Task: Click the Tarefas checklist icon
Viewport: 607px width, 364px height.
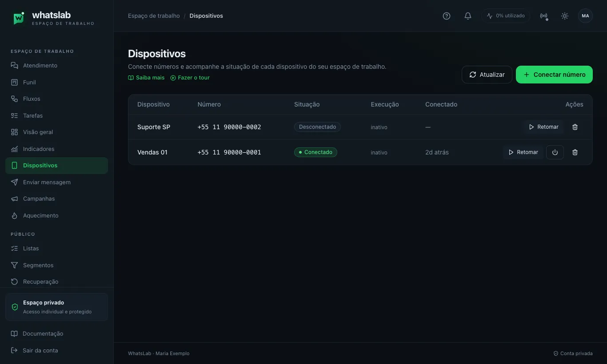Action: [14, 115]
